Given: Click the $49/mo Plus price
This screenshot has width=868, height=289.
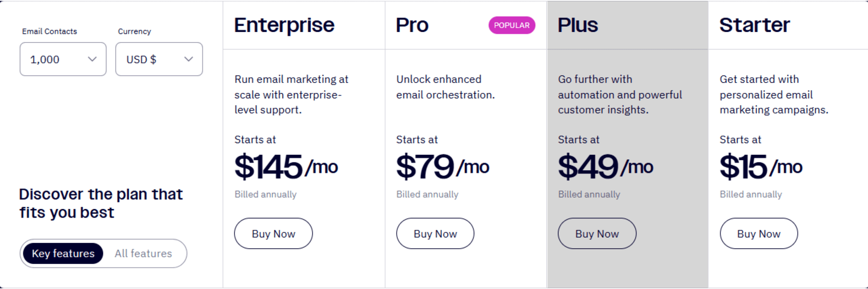Looking at the screenshot, I should pyautogui.click(x=605, y=166).
